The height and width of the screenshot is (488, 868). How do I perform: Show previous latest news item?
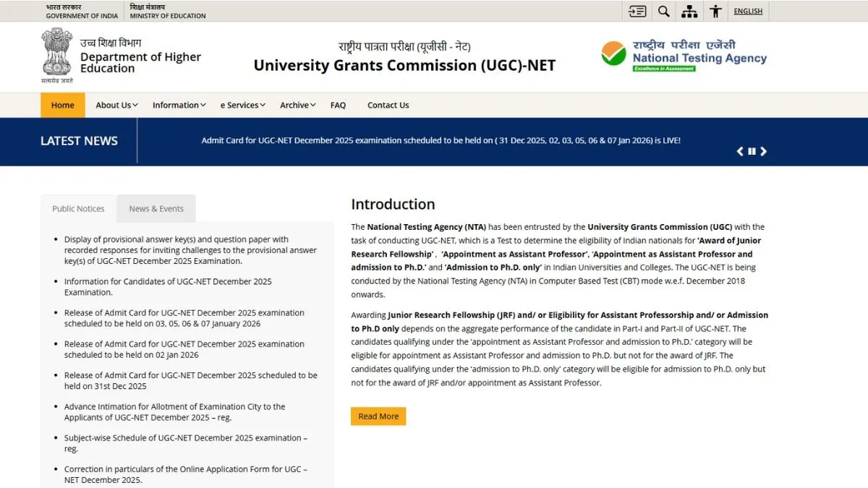740,151
